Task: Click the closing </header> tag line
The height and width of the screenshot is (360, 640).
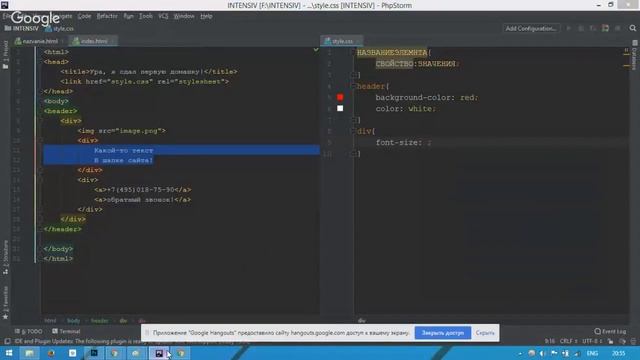Action: [62, 229]
